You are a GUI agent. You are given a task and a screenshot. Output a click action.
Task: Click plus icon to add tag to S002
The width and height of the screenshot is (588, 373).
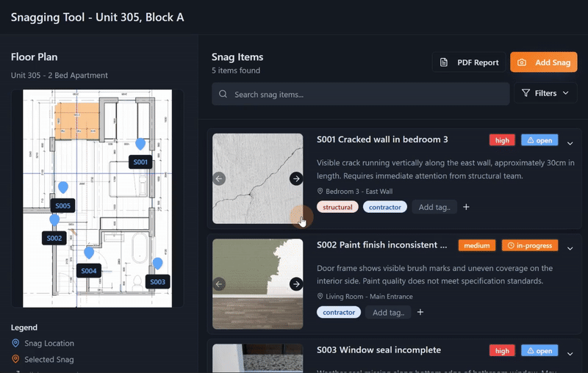tap(420, 312)
